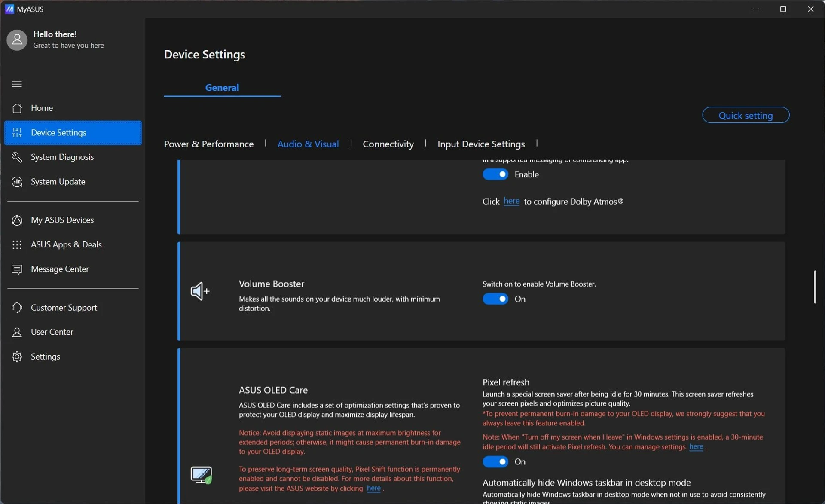Collapse the sidebar with hamburger menu icon
Screen dimensions: 825x504
(x=17, y=84)
